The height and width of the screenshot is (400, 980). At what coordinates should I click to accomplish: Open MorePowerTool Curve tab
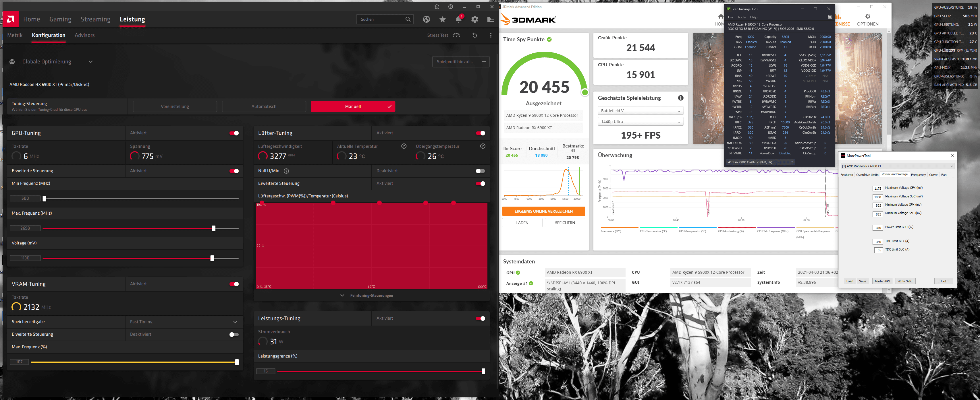[x=933, y=174]
